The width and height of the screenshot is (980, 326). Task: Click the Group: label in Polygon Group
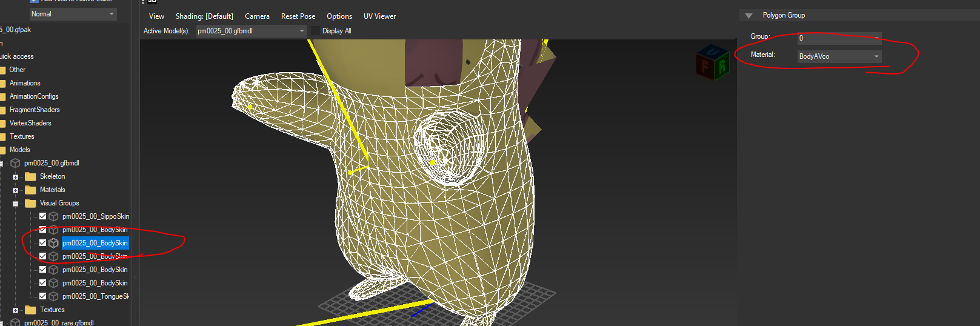(760, 36)
